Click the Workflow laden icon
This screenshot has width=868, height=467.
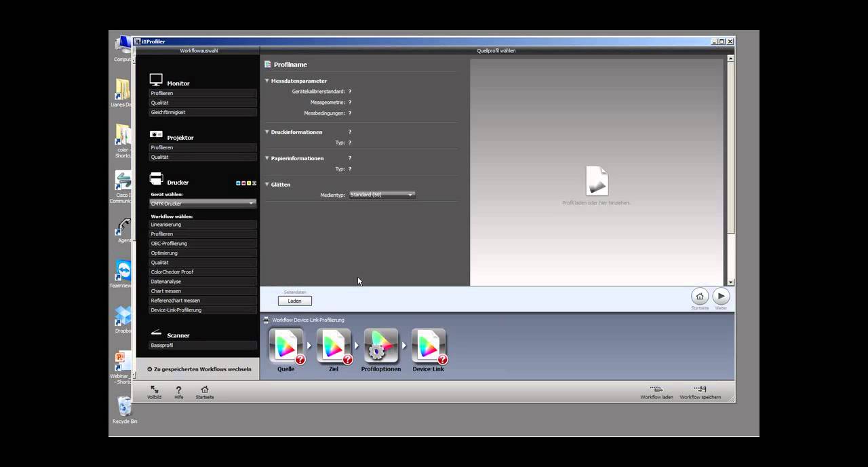[656, 390]
